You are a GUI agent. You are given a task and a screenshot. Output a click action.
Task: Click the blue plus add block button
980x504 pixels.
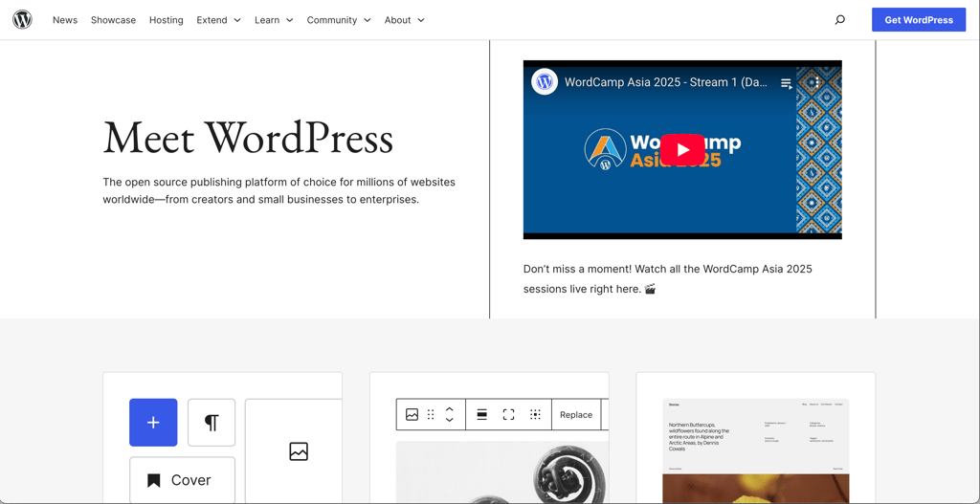(x=153, y=422)
